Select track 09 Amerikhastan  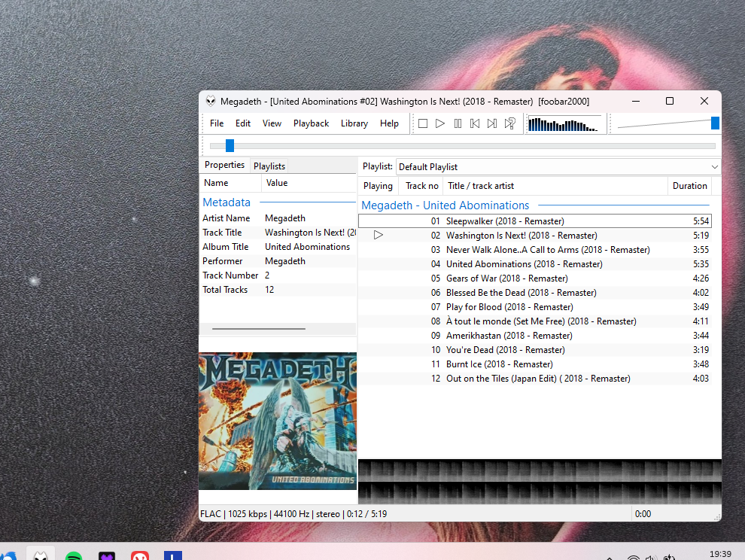pyautogui.click(x=535, y=335)
